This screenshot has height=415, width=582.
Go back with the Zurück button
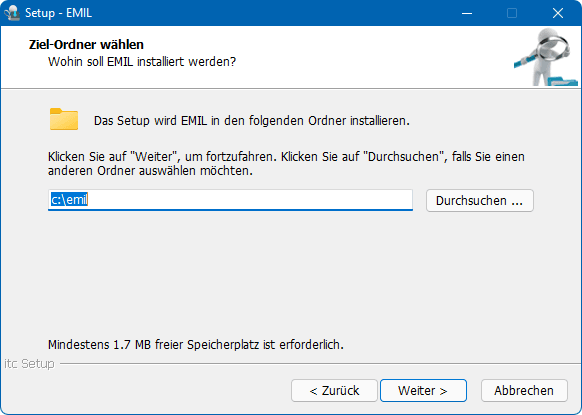pos(334,391)
